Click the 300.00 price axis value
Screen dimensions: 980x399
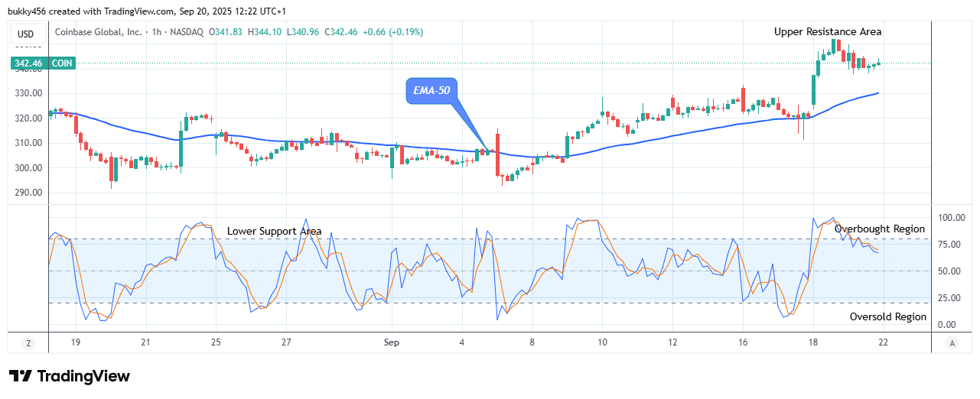[x=30, y=168]
